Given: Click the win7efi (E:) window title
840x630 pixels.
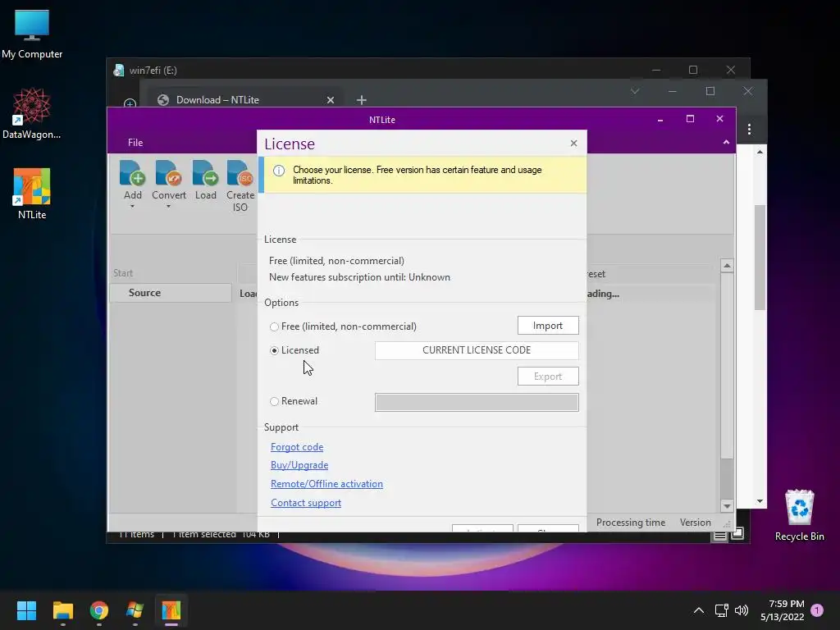Looking at the screenshot, I should (153, 71).
